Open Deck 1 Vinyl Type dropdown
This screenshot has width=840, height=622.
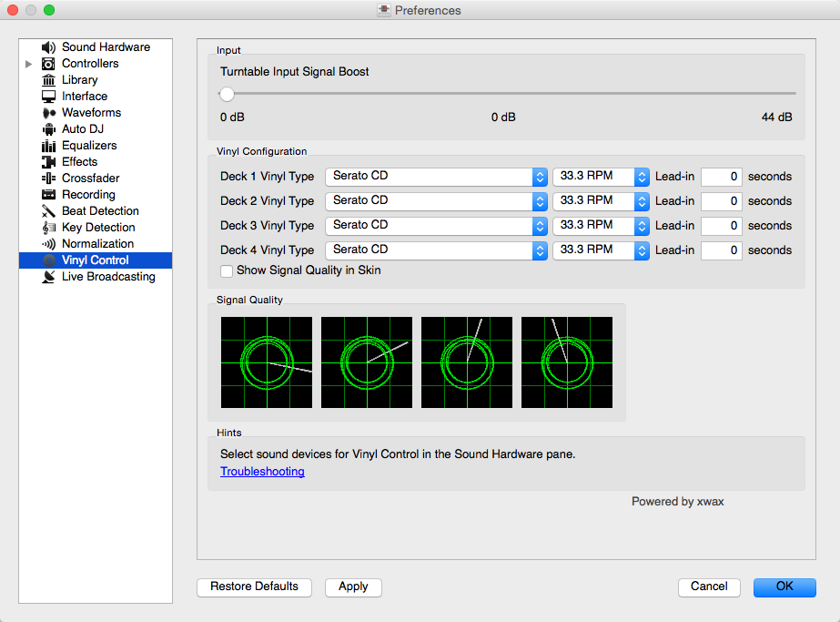pos(436,177)
